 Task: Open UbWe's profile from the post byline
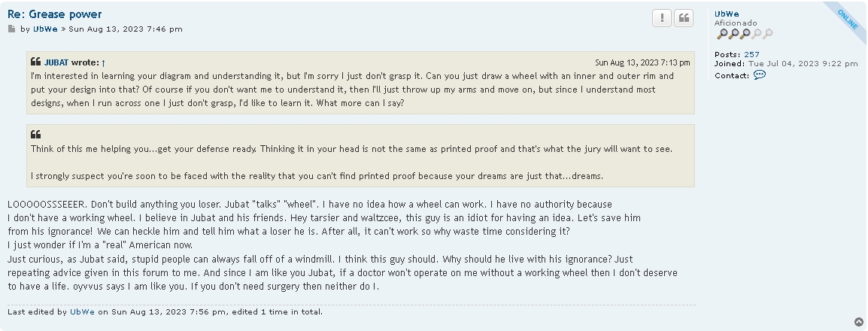[x=45, y=29]
